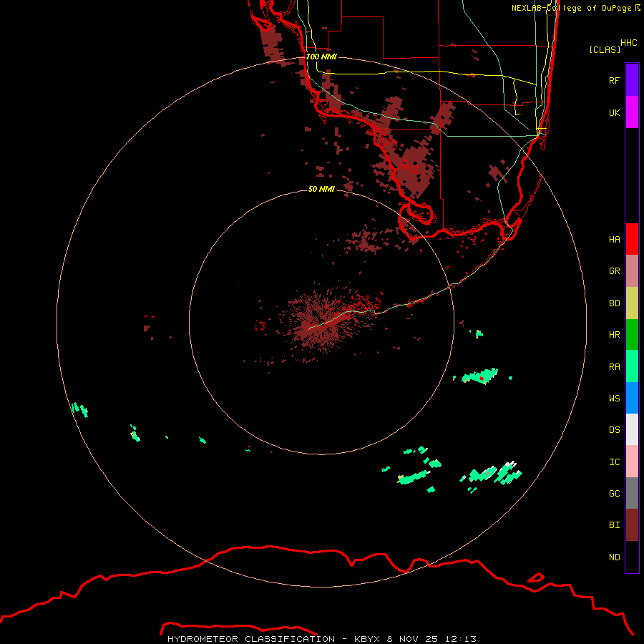Click the IC light pink legend swatch
The width and height of the screenshot is (644, 644).
pyautogui.click(x=632, y=462)
